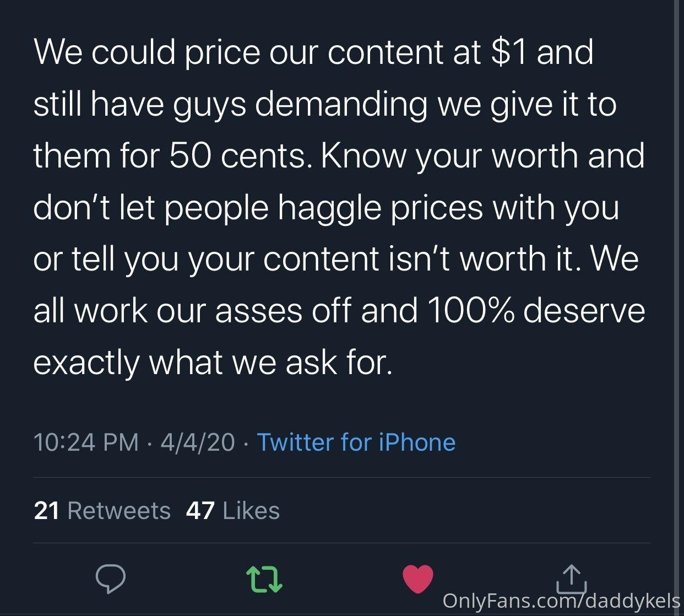Click the vertical scrollbar on right edge
The image size is (684, 616).
coord(678,308)
